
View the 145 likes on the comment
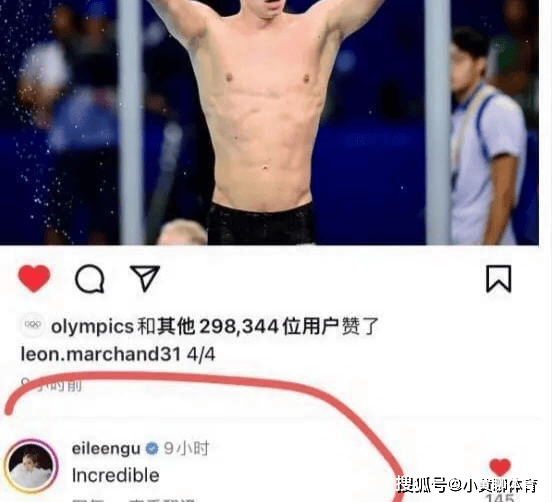500,497
